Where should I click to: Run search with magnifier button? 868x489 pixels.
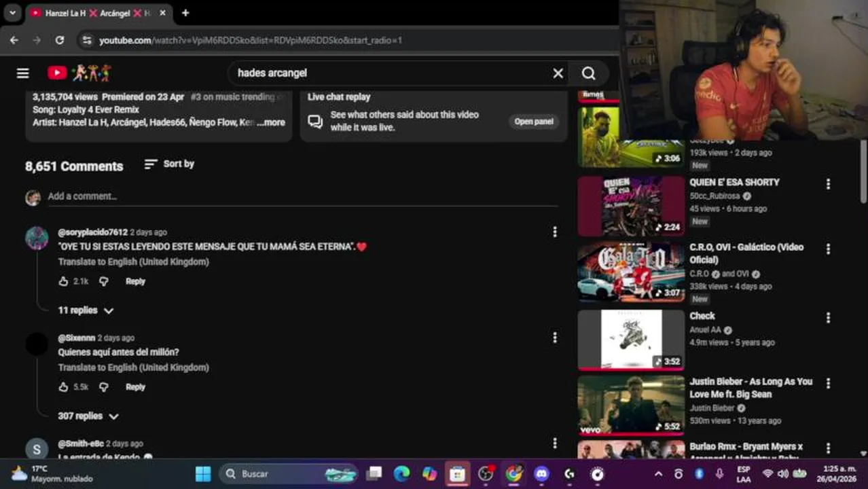[x=589, y=73]
